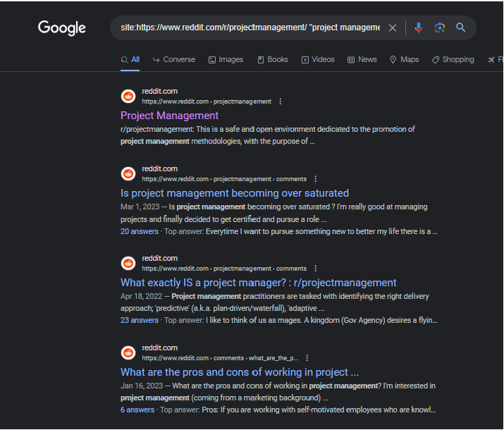
Task: Open the 6 answers link
Action: click(x=137, y=410)
